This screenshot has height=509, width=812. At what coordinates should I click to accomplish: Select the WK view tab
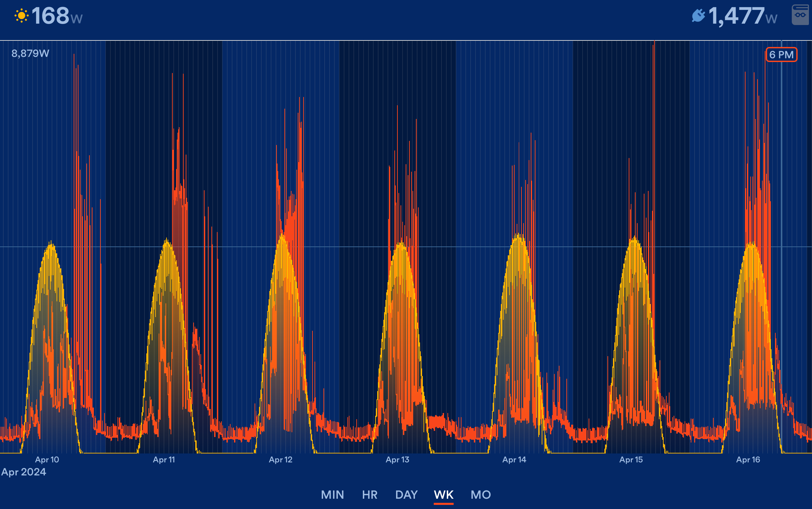(x=443, y=495)
